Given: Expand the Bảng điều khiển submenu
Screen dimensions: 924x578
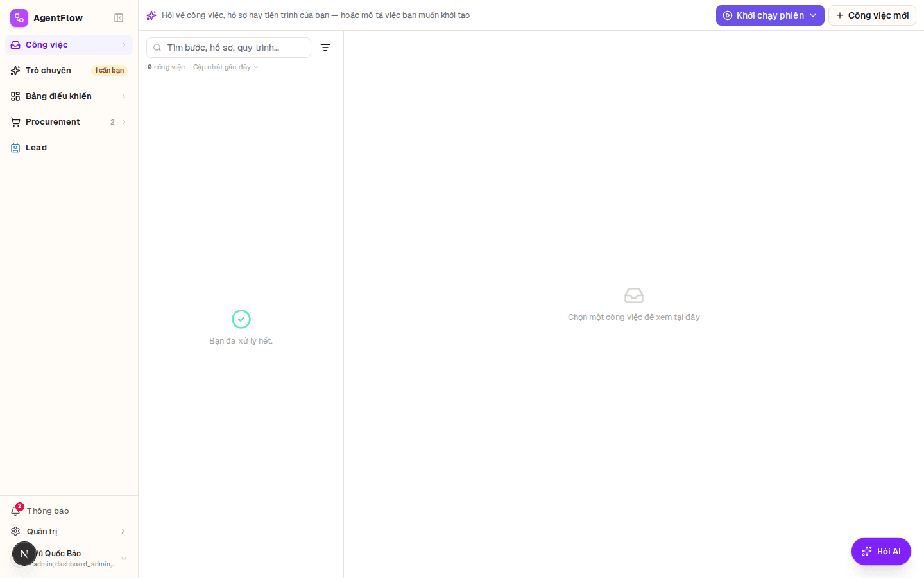Looking at the screenshot, I should (x=124, y=96).
